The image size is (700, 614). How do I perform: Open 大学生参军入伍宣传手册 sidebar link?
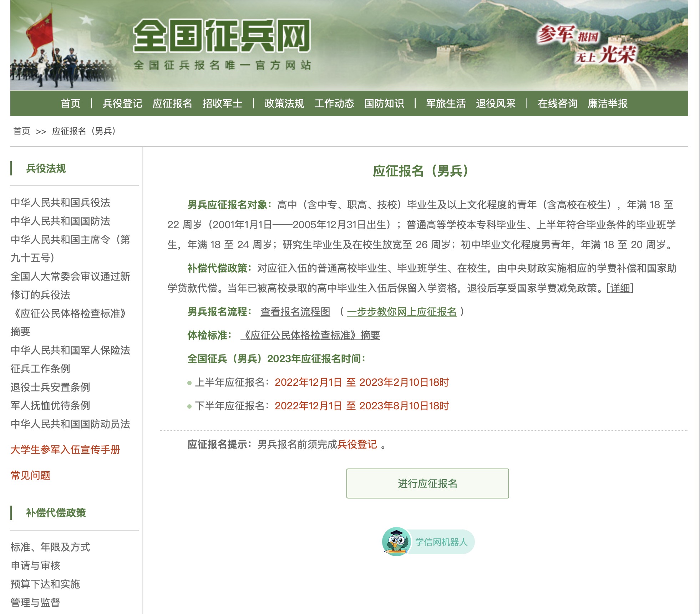65,450
